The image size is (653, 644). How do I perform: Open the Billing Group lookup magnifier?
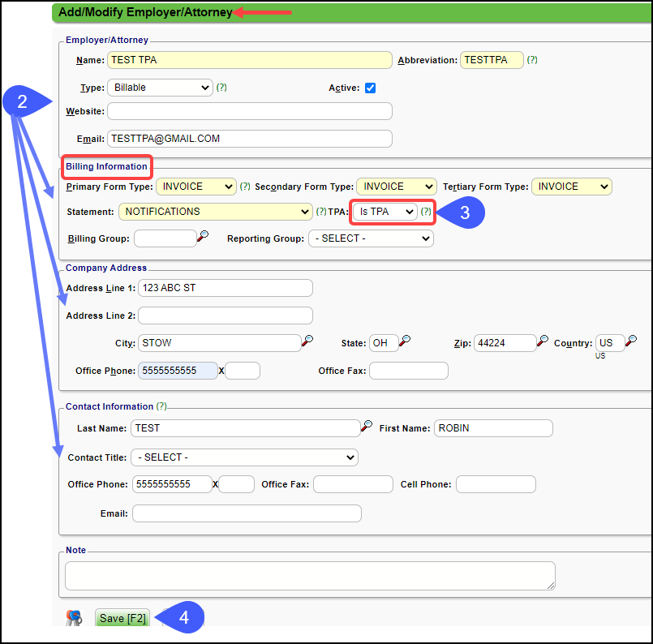(205, 238)
